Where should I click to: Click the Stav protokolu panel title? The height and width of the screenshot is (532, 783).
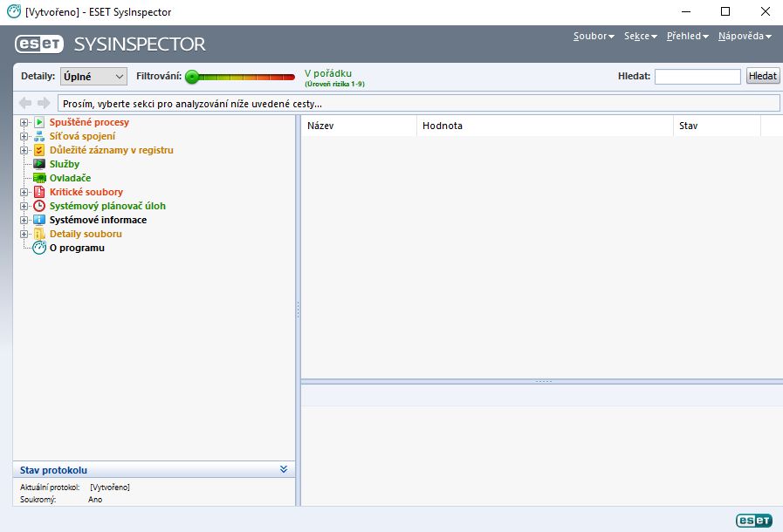pyautogui.click(x=53, y=470)
